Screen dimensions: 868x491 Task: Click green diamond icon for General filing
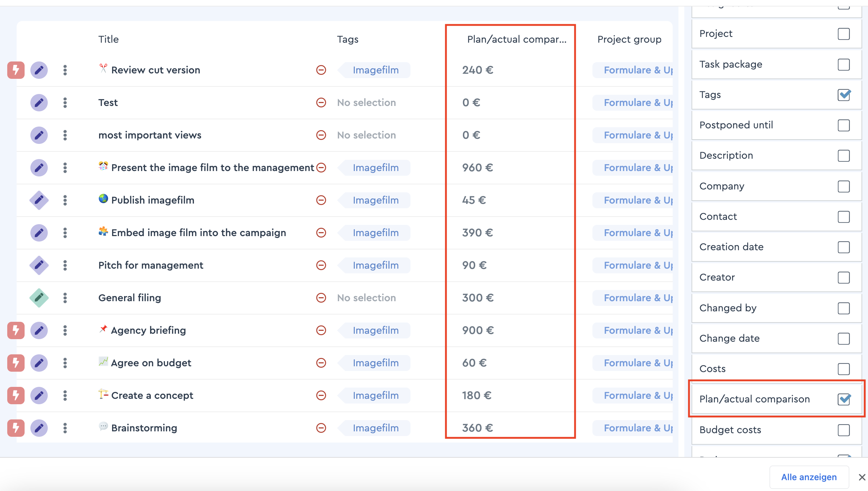(39, 298)
